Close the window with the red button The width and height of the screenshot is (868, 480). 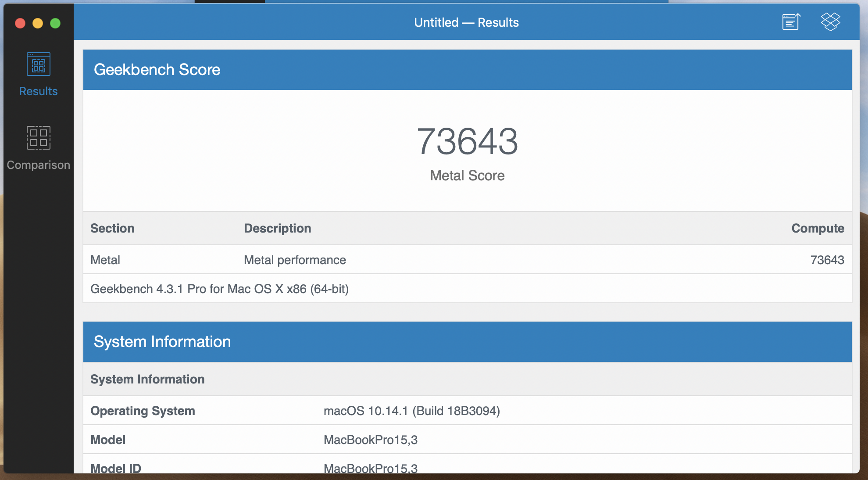[x=20, y=23]
